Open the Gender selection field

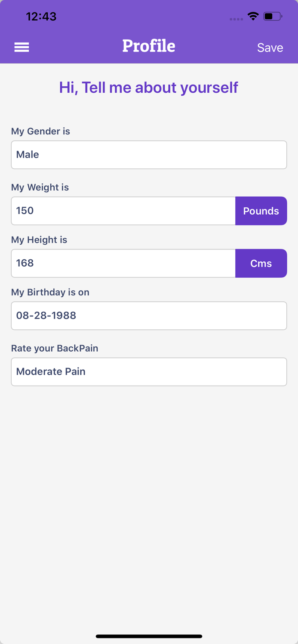pyautogui.click(x=149, y=155)
